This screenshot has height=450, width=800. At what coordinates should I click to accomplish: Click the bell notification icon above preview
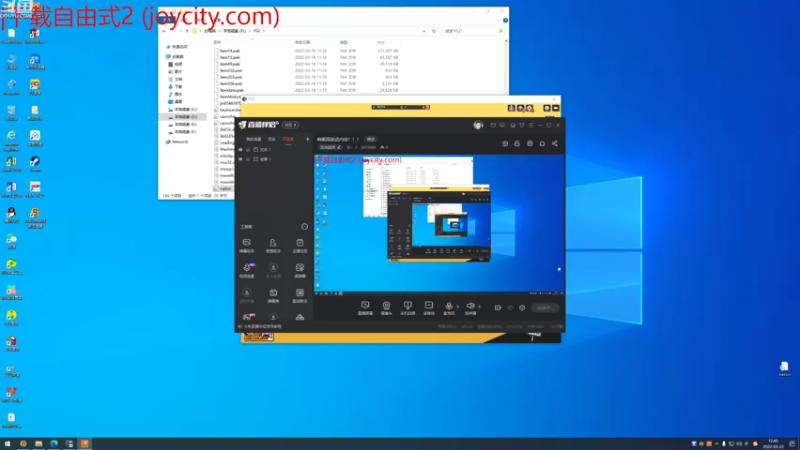(x=542, y=143)
